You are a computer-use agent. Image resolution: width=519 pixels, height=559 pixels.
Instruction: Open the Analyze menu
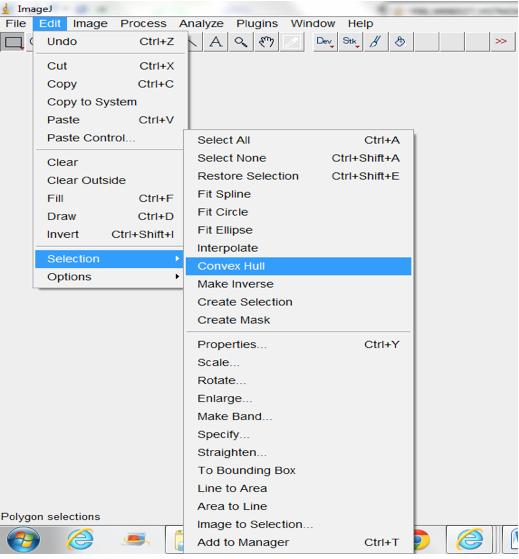point(201,24)
